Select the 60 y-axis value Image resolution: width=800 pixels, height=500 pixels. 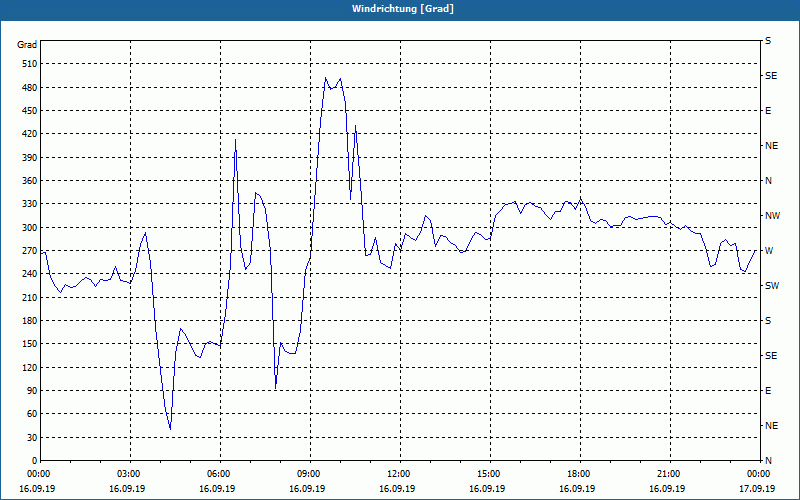pyautogui.click(x=32, y=414)
